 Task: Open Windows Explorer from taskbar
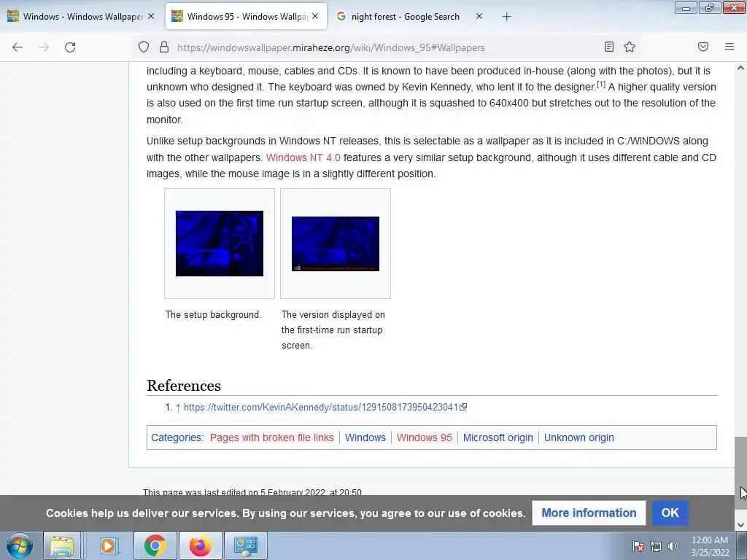pos(62,545)
